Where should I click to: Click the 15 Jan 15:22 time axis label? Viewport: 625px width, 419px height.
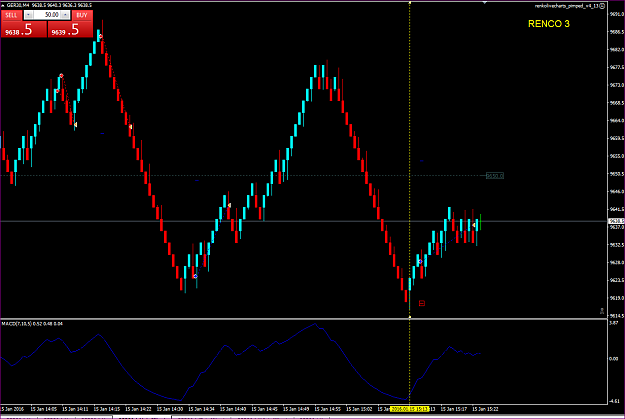point(485,409)
